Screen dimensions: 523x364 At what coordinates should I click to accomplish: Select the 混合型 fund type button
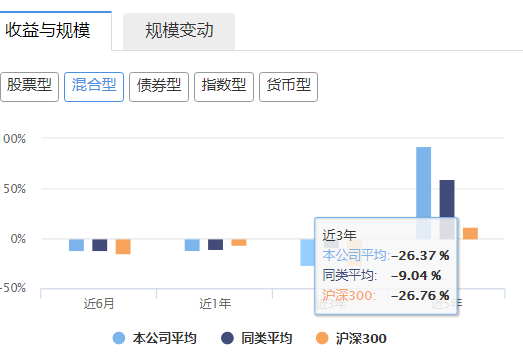pyautogui.click(x=94, y=87)
